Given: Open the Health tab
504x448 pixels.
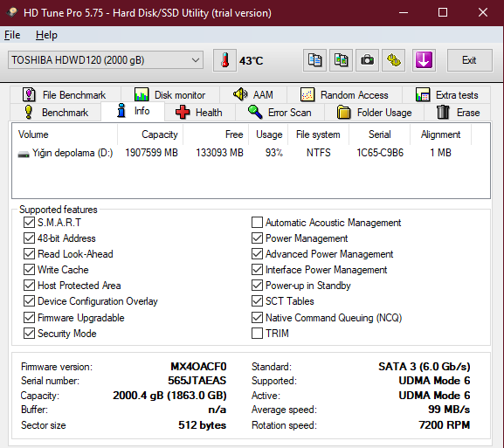Looking at the screenshot, I should 199,112.
